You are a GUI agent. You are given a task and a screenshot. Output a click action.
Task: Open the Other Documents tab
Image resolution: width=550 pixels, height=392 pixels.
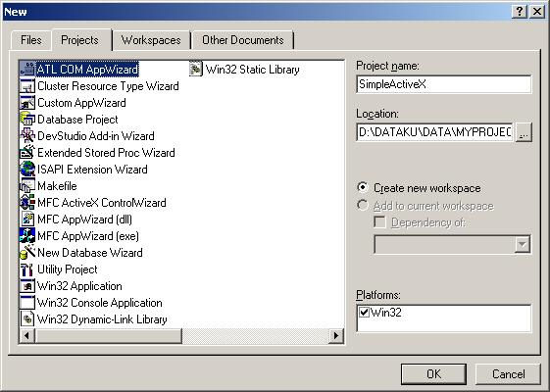243,40
